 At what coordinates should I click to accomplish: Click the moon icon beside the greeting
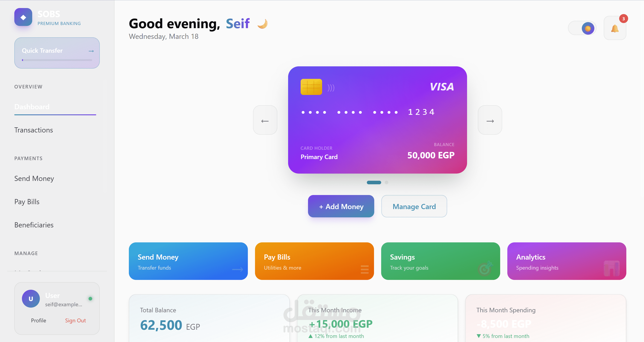coord(263,24)
